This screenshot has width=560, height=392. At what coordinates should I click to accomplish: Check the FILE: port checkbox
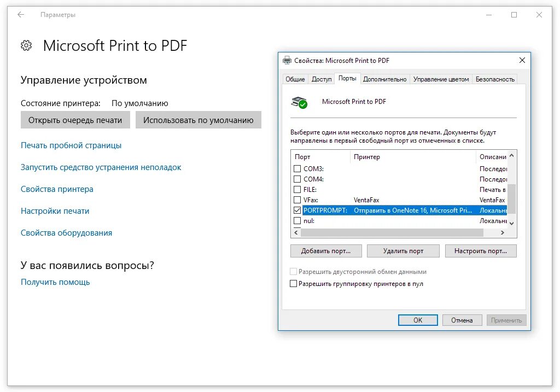click(x=297, y=189)
